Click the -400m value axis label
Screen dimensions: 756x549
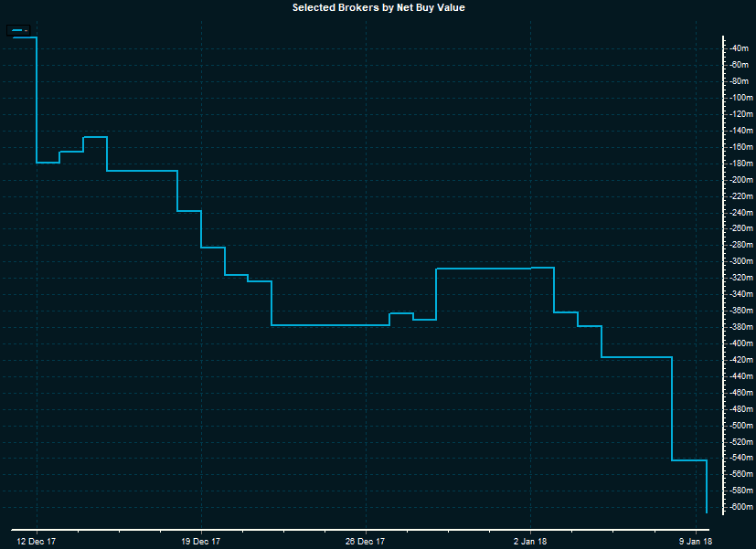coord(741,343)
